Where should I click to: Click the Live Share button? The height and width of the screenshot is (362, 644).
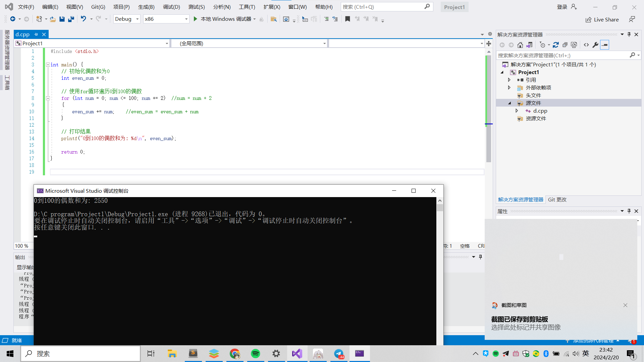(602, 19)
